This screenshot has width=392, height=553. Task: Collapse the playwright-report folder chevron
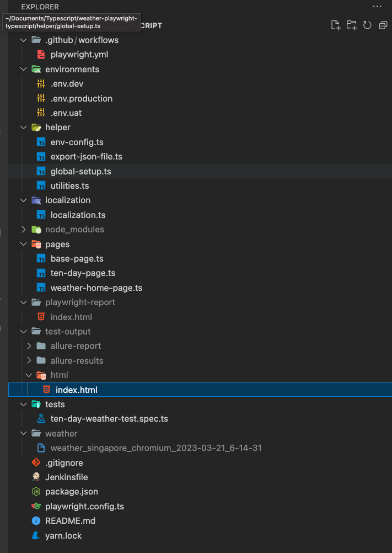(24, 302)
